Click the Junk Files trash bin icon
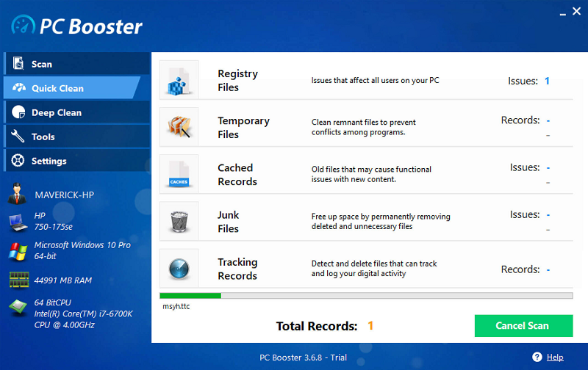This screenshot has height=370, width=588. click(179, 221)
